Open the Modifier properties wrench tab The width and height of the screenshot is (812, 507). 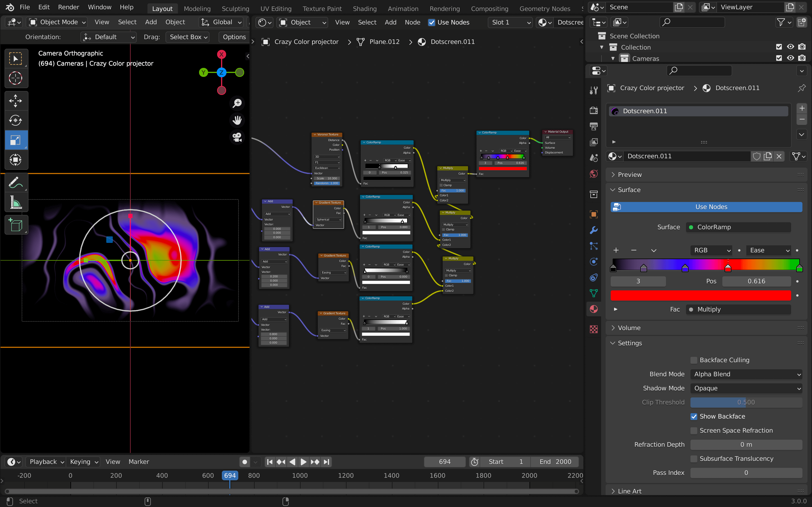(x=593, y=230)
